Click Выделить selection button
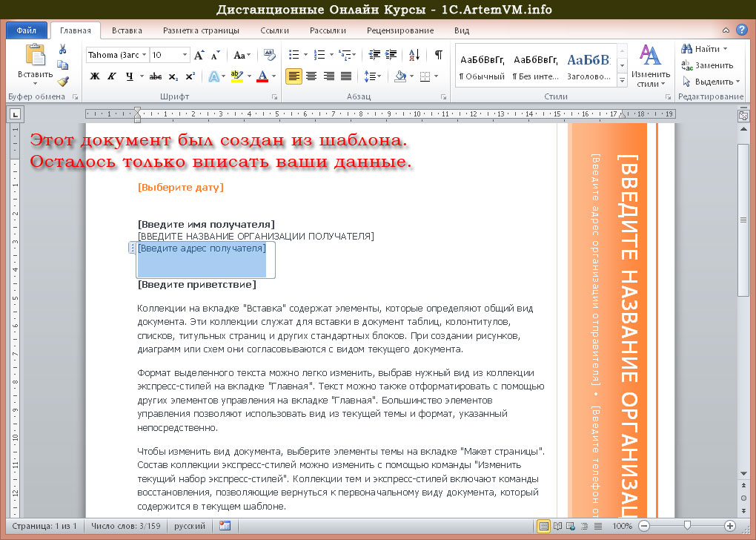Viewport: 756px width, 540px height. (711, 82)
